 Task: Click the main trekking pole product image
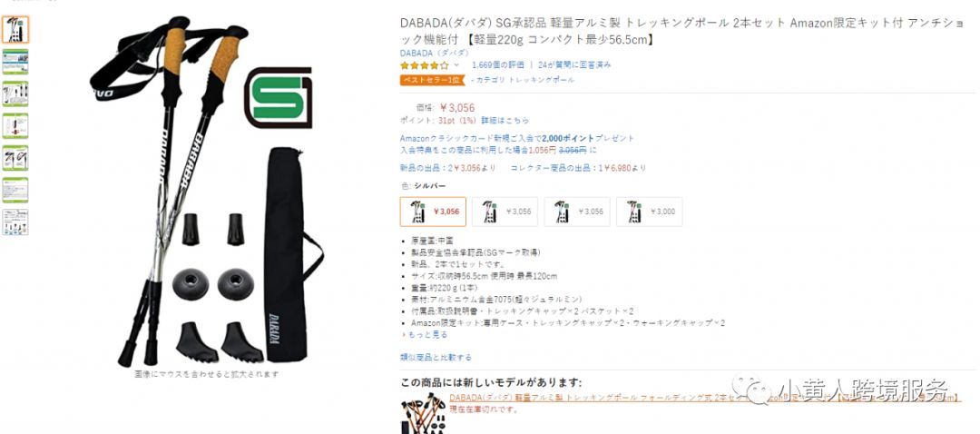pyautogui.click(x=207, y=191)
